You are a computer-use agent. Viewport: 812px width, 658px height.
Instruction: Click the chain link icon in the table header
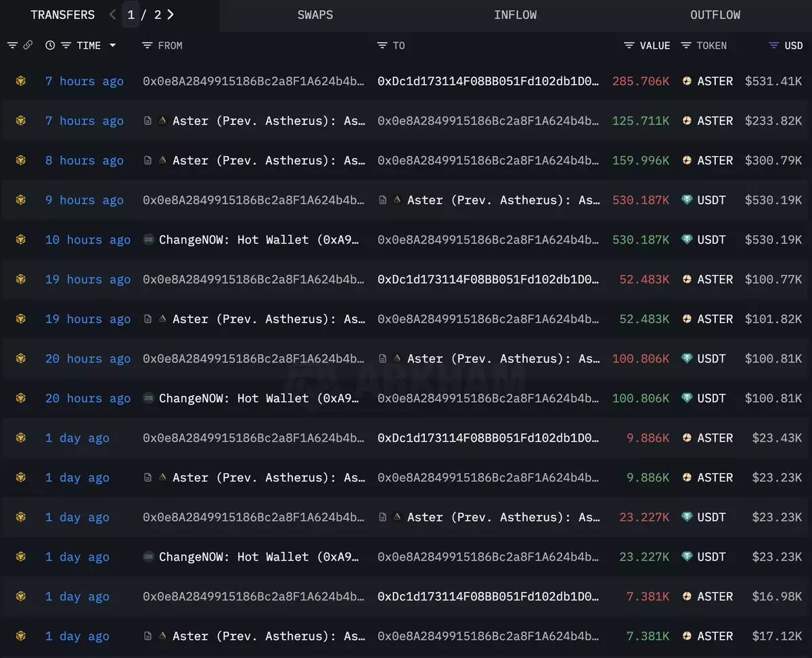pos(28,45)
